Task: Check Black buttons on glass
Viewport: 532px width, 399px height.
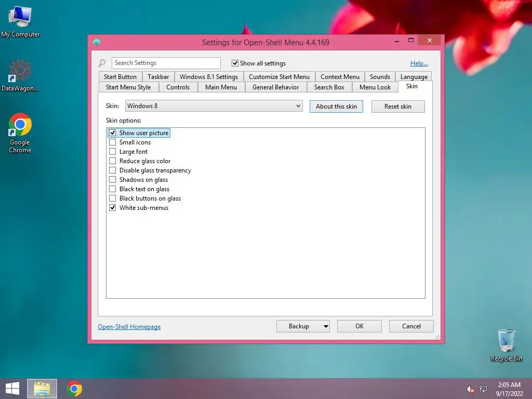Action: point(112,198)
